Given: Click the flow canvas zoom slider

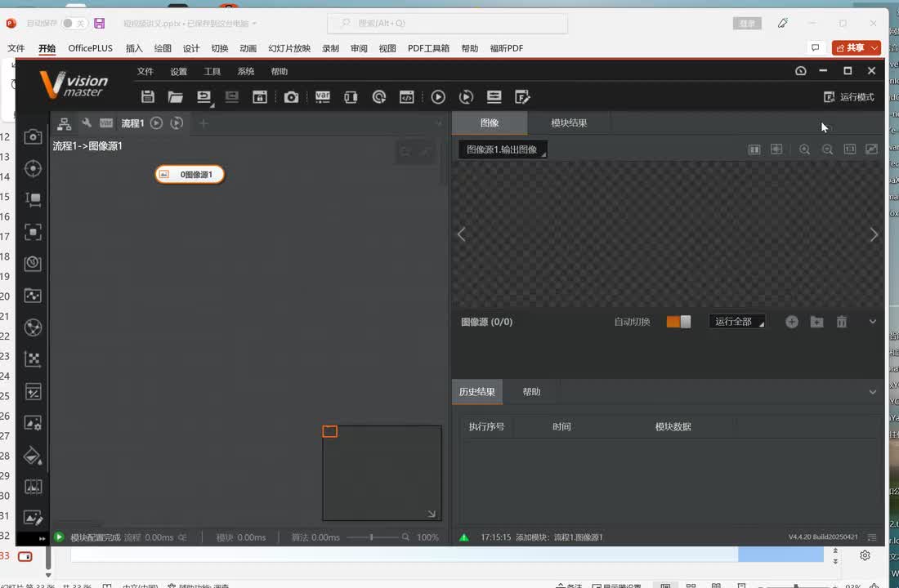Looking at the screenshot, I should pyautogui.click(x=372, y=537).
